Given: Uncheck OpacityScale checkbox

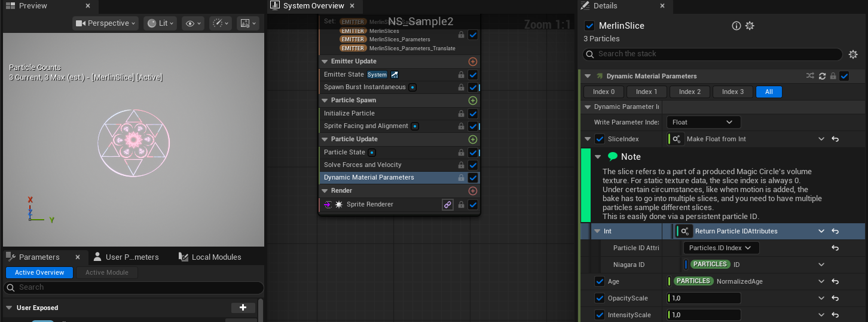Looking at the screenshot, I should (x=600, y=298).
